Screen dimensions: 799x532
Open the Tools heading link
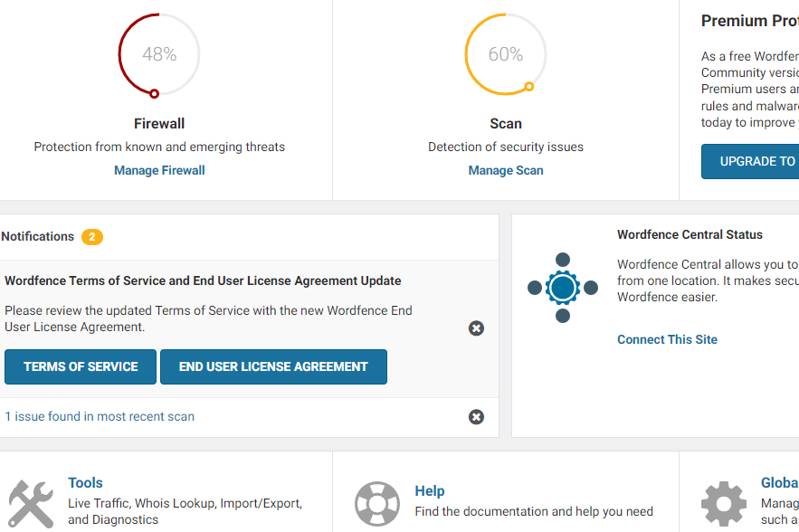(86, 482)
